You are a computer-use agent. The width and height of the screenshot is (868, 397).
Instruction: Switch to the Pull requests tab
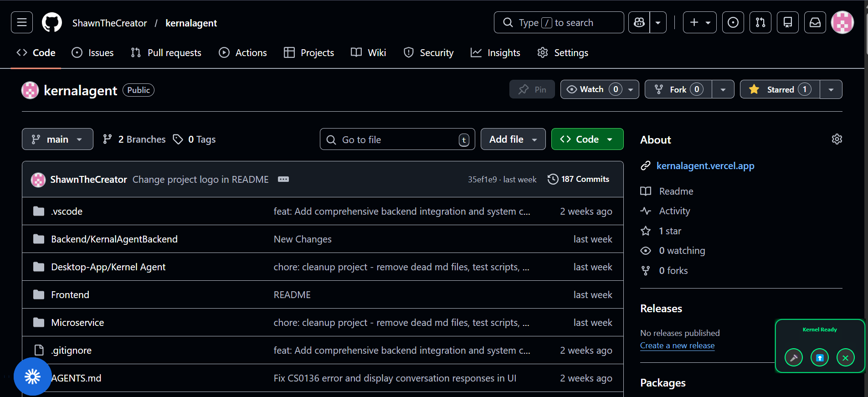point(166,52)
